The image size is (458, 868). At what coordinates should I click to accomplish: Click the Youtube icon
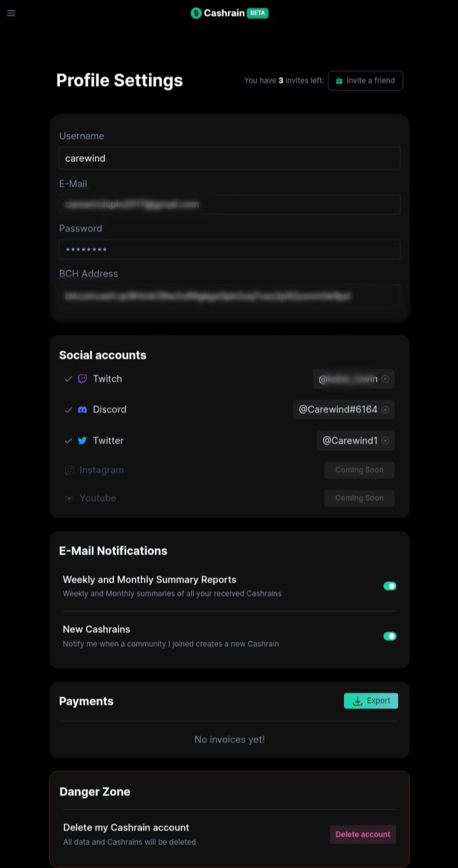pyautogui.click(x=69, y=498)
